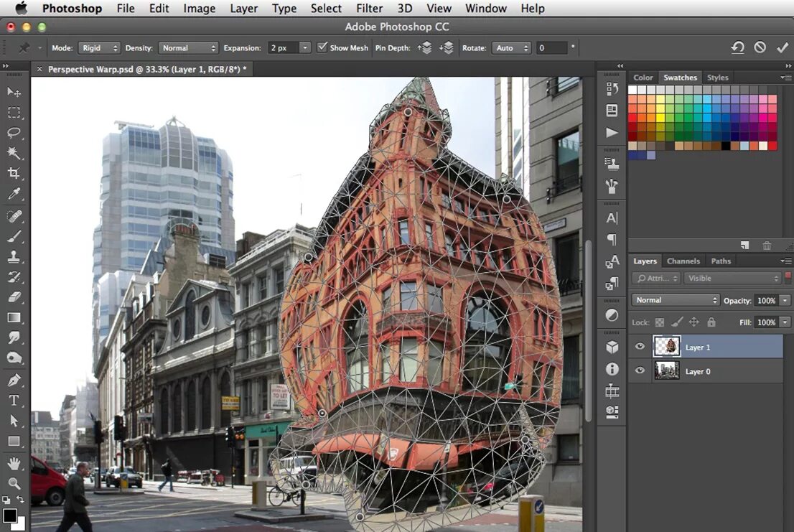Switch to the Styles panel tab
Image resolution: width=794 pixels, height=532 pixels.
pos(717,78)
